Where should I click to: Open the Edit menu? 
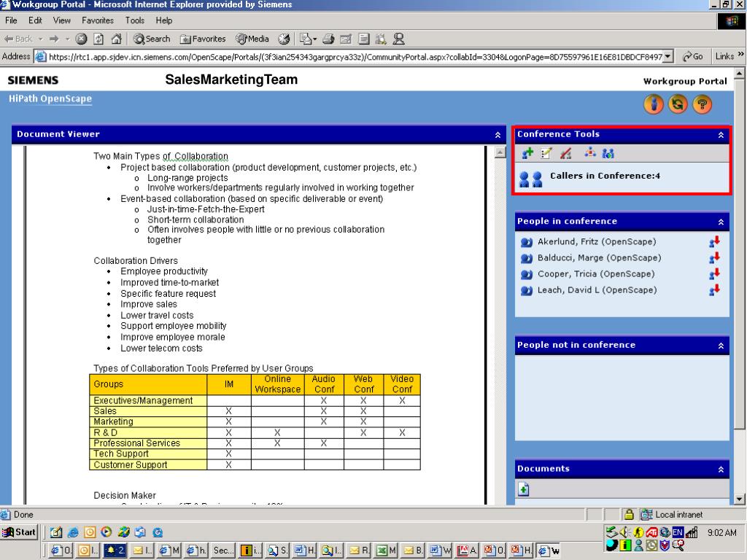(35, 20)
